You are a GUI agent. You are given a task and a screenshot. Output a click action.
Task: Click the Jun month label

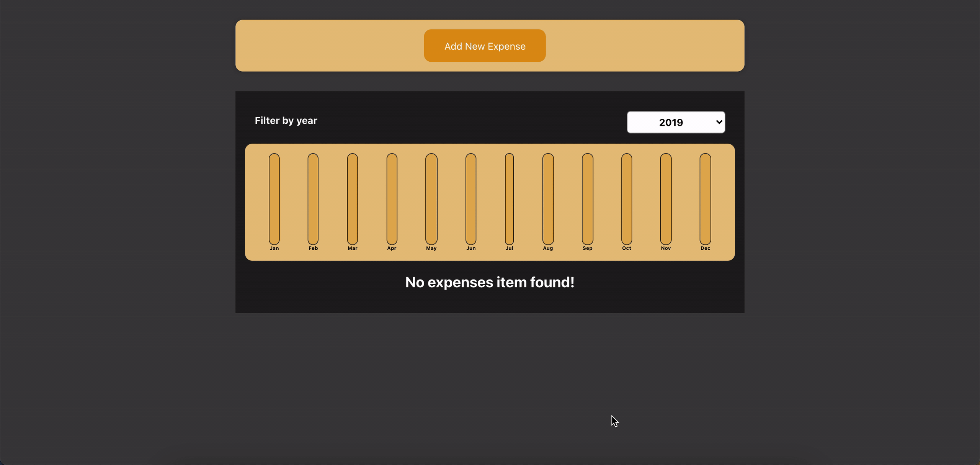click(x=471, y=248)
